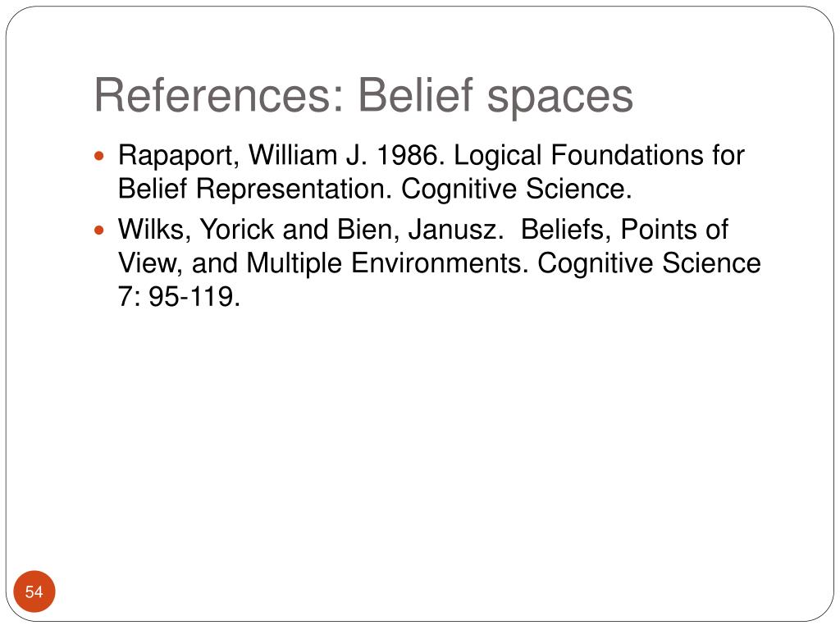Click the text Belief Representation.
840x630 pixels.
pyautogui.click(x=255, y=189)
